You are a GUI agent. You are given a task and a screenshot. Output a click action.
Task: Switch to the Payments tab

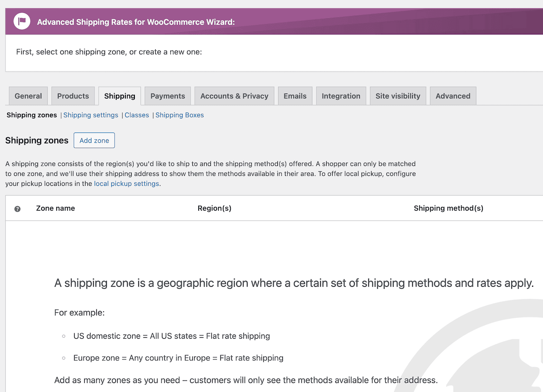point(168,96)
